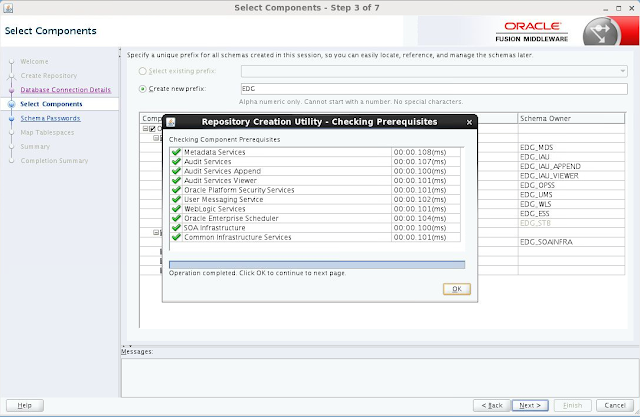Click 'Operation completed' status text in dialog

[257, 273]
